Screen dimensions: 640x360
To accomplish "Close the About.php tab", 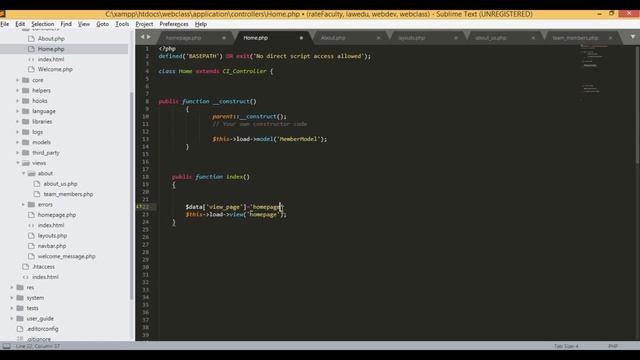I will point(378,38).
